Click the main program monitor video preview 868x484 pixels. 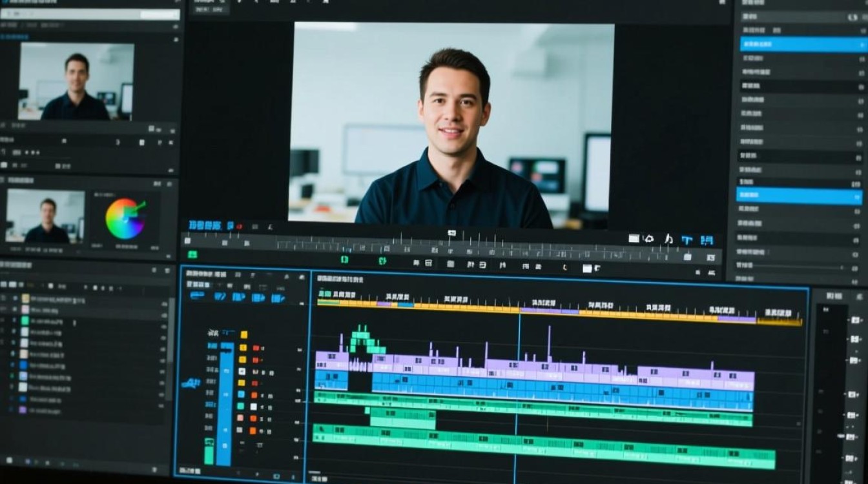pos(451,123)
